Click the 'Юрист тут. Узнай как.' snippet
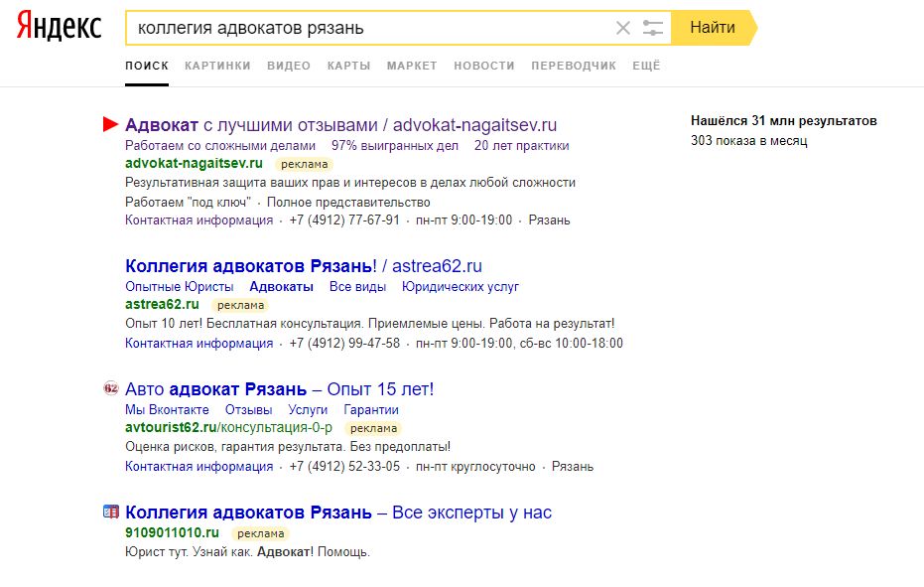Screen dimensions: 924x587 coord(247,553)
